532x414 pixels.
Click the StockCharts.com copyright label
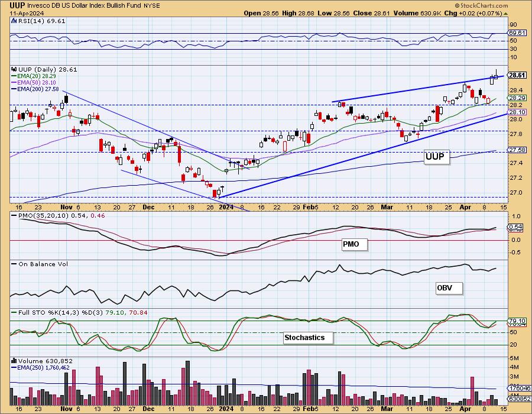[481, 5]
